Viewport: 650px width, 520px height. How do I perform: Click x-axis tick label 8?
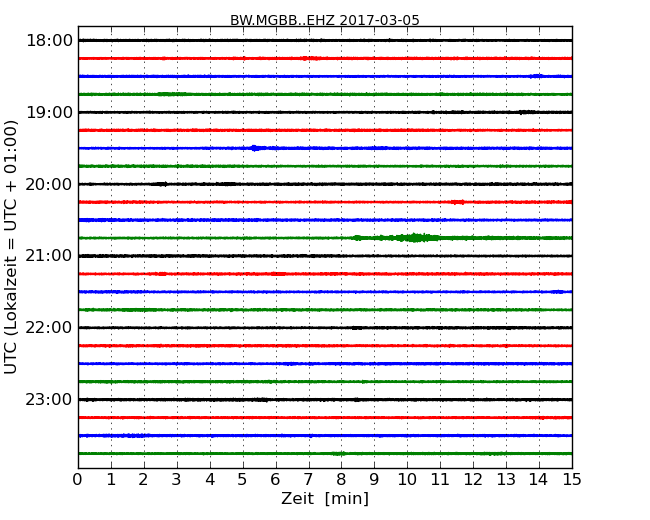coord(341,480)
